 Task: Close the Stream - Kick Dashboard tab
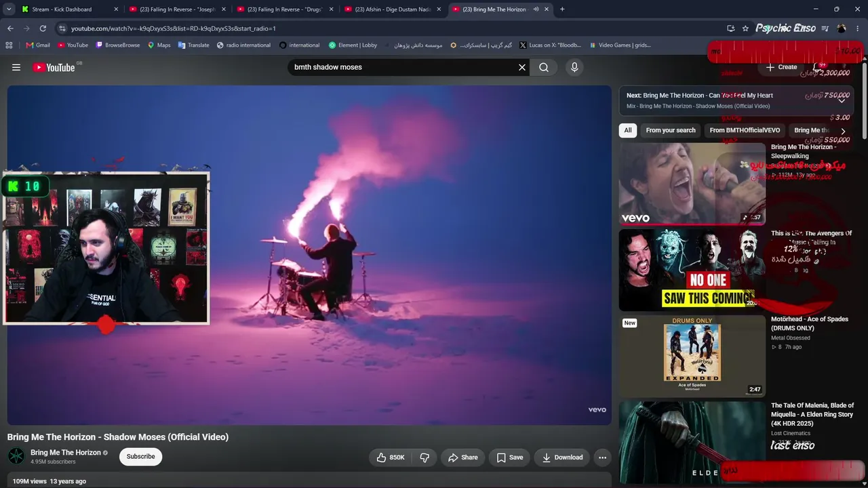(116, 9)
